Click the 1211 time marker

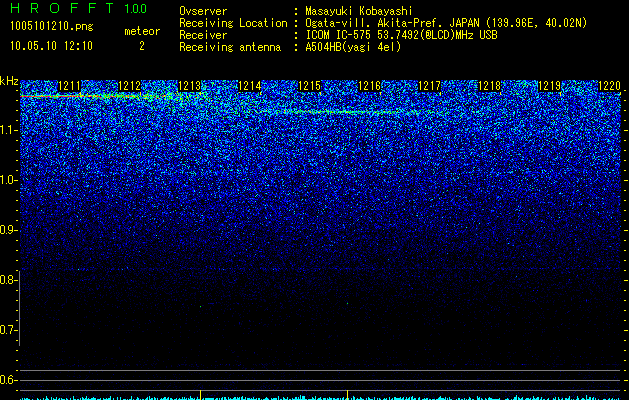click(x=69, y=86)
